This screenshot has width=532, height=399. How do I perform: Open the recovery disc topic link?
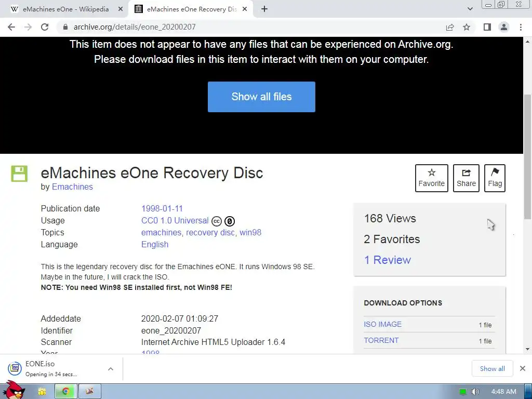click(210, 232)
